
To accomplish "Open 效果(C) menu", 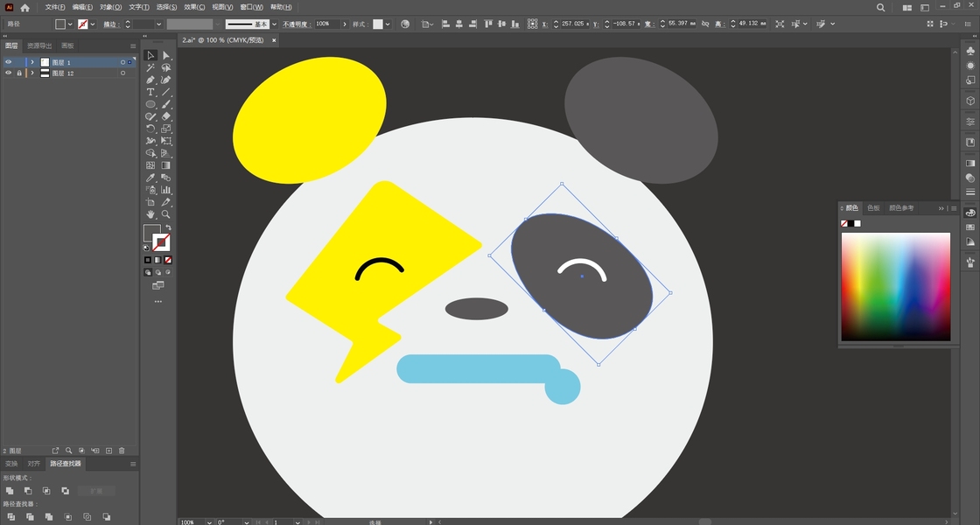I will [194, 8].
